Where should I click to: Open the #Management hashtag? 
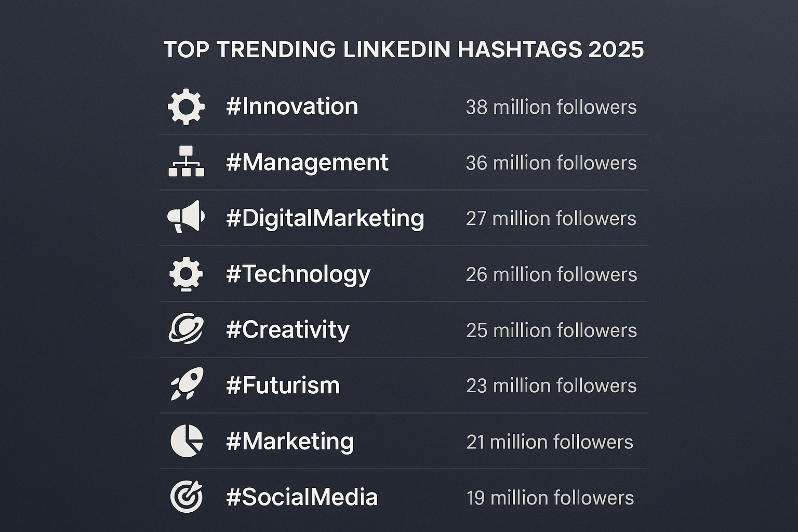point(307,163)
